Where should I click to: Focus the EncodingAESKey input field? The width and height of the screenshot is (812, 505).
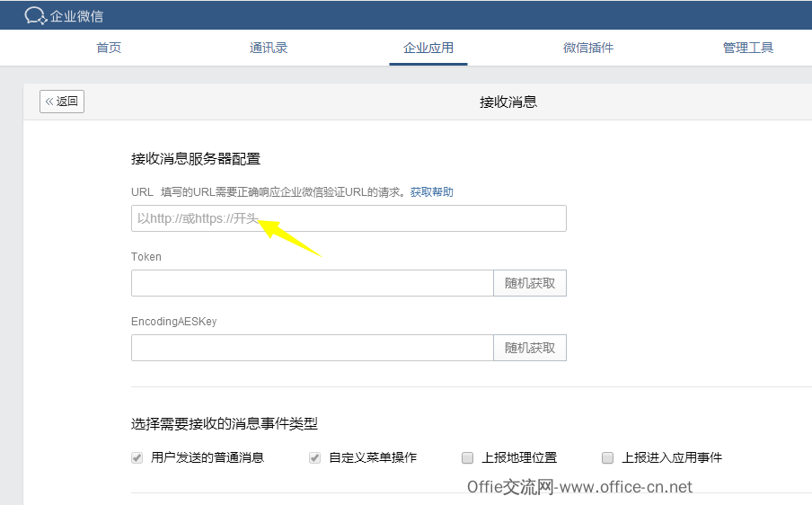[x=313, y=348]
